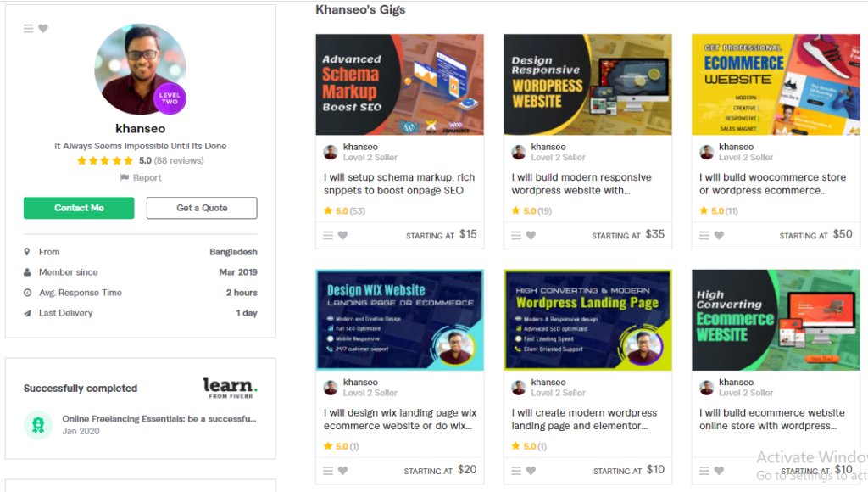This screenshot has width=868, height=492.
Task: Click the heart icon under the ecommerce website online store gig
Action: click(x=719, y=471)
